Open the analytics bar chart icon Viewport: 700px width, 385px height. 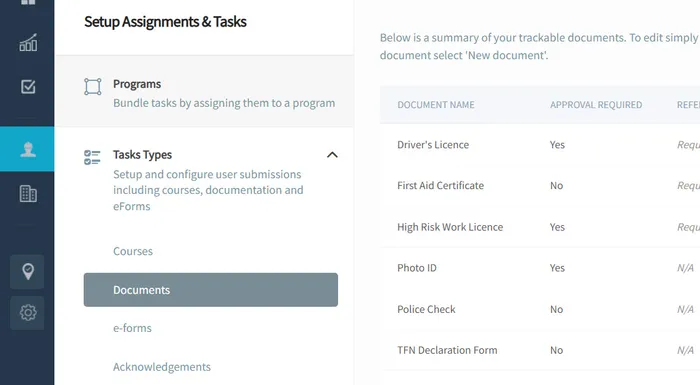coord(28,42)
